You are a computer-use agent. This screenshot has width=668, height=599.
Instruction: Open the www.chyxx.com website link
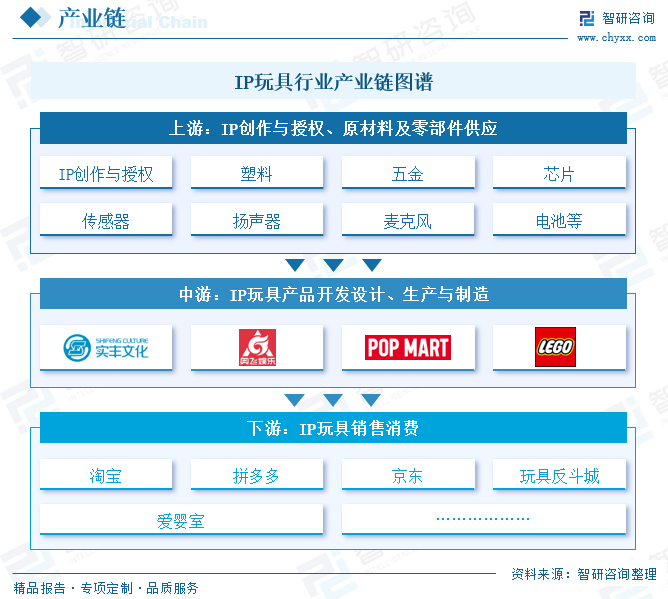coord(616,38)
